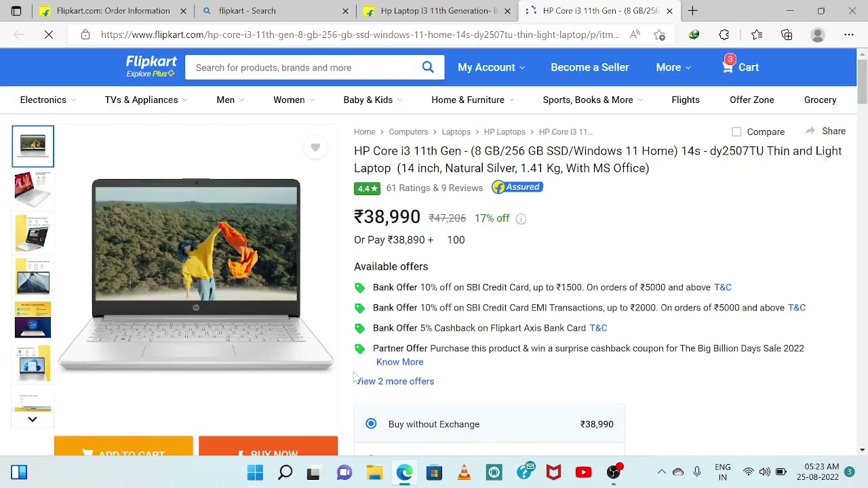Expand Women category menu

294,100
